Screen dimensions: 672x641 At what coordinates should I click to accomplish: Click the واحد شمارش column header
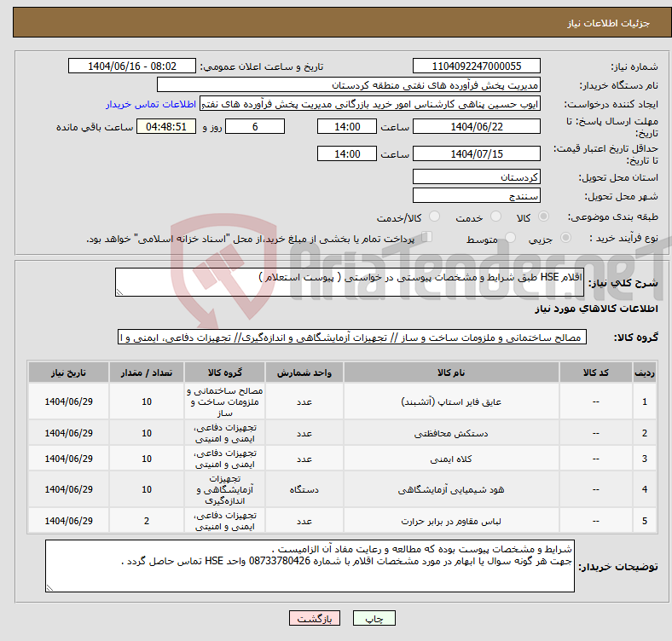click(x=304, y=372)
